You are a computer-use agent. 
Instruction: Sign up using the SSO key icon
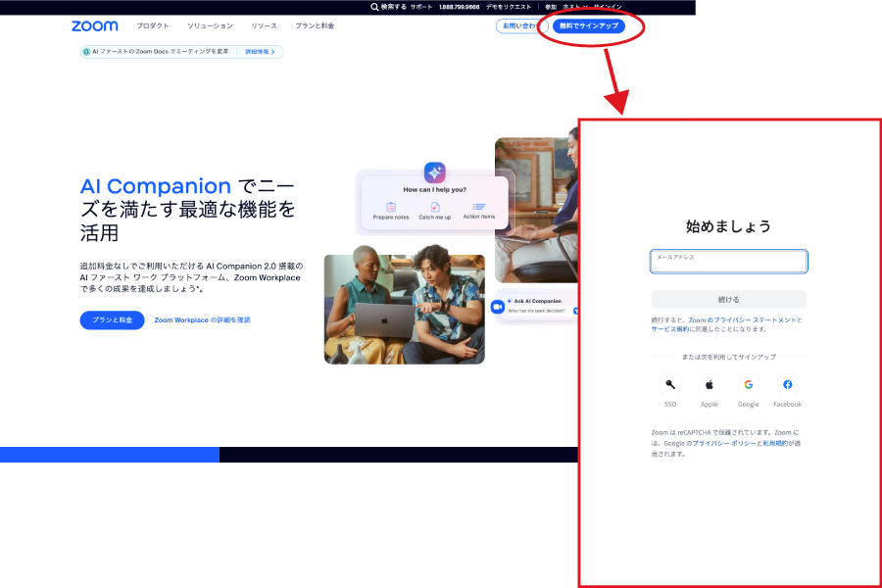[x=670, y=385]
